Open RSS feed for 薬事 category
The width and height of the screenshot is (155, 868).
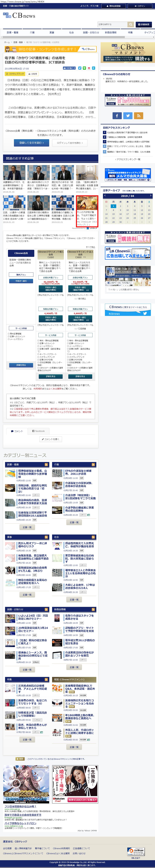46,537
